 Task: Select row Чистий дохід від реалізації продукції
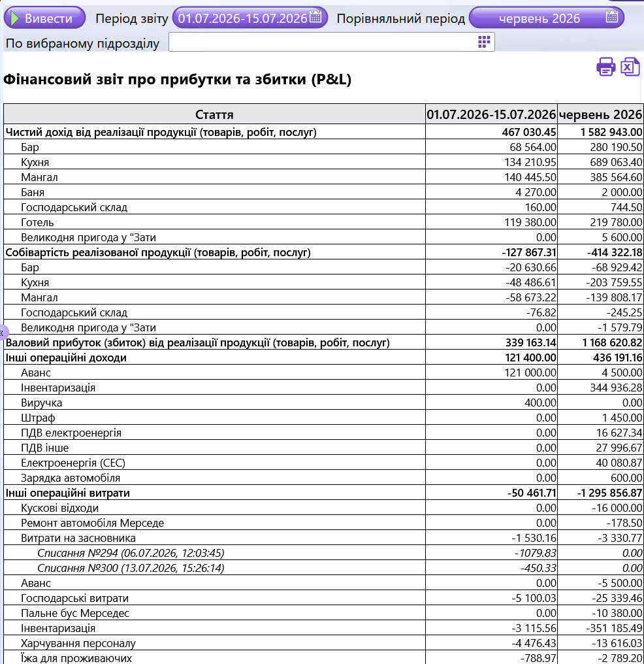[x=323, y=132]
